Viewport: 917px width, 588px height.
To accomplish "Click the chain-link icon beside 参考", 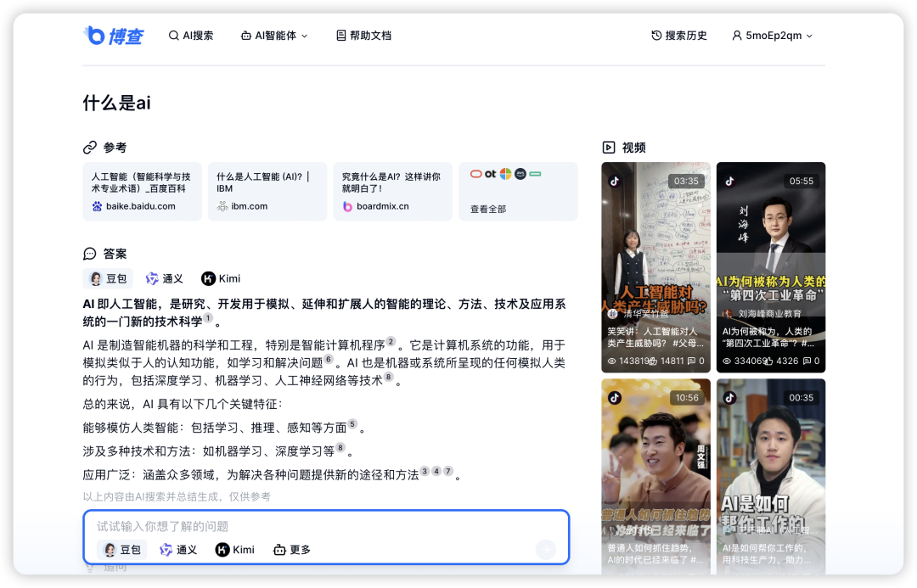I will click(88, 146).
